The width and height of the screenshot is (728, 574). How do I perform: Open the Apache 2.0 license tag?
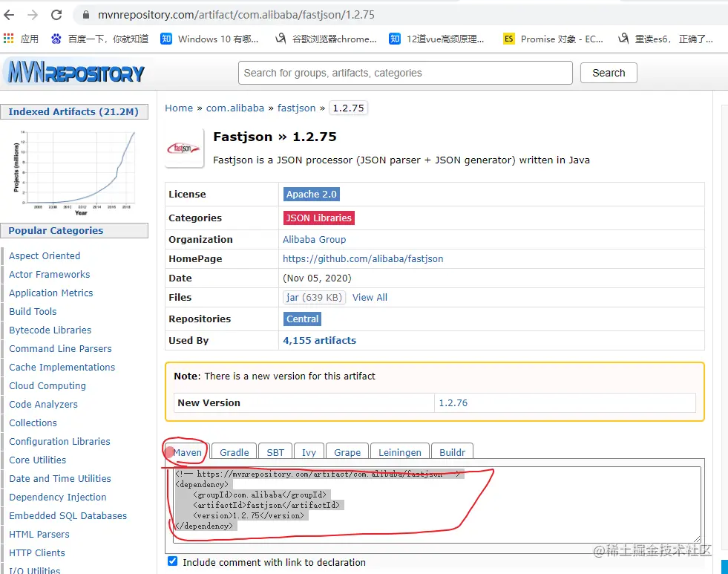tap(312, 194)
